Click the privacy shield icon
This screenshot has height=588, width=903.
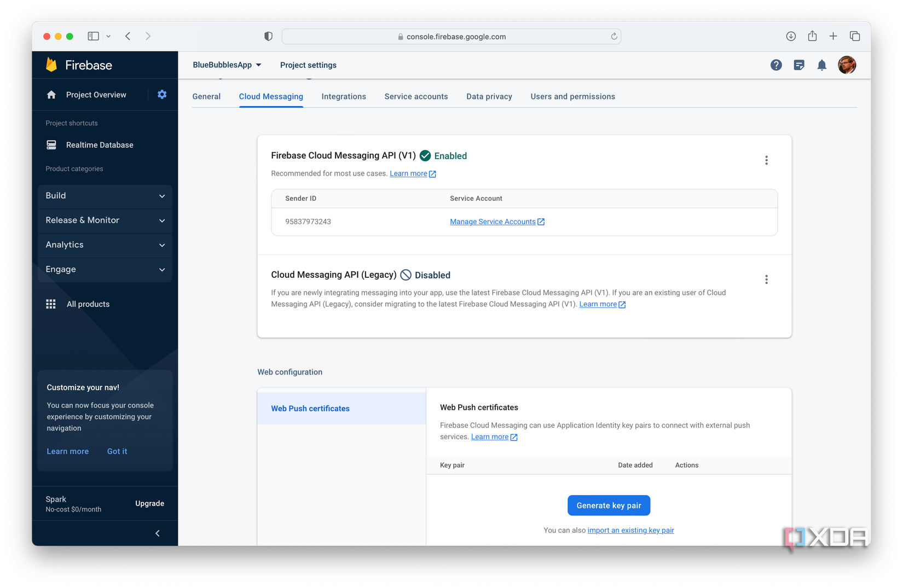tap(268, 36)
